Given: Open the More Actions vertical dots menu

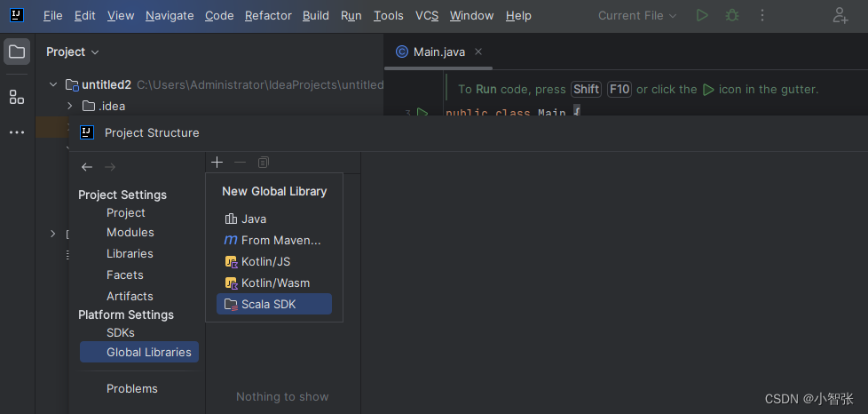Looking at the screenshot, I should 762,15.
